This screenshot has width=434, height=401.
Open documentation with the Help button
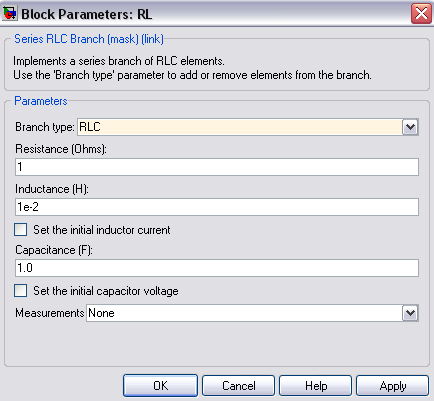(315, 386)
